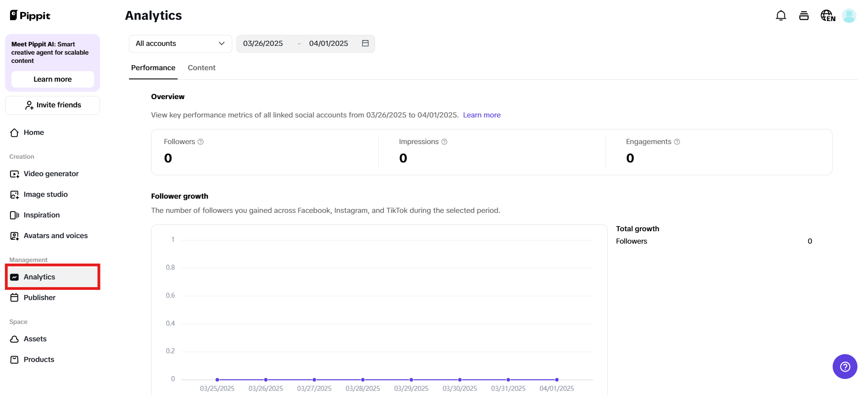The width and height of the screenshot is (868, 395).
Task: Switch to the Content tab
Action: [x=202, y=68]
